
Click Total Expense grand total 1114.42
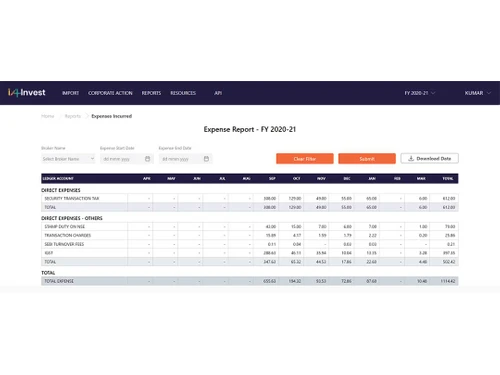click(x=448, y=281)
